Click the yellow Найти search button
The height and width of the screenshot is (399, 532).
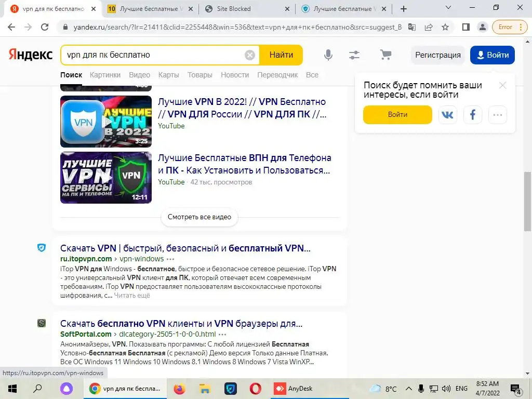[281, 55]
